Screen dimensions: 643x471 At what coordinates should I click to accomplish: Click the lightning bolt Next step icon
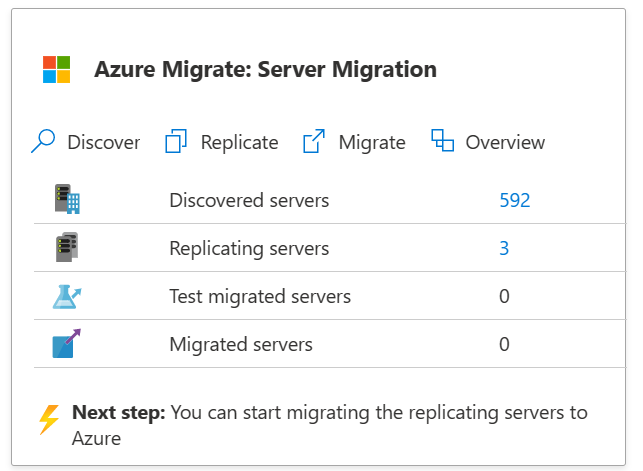coord(49,420)
